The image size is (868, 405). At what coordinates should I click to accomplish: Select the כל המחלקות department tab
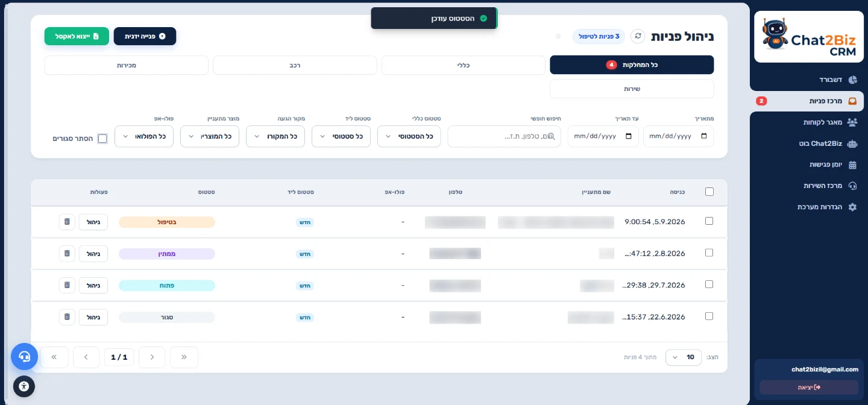tap(632, 64)
